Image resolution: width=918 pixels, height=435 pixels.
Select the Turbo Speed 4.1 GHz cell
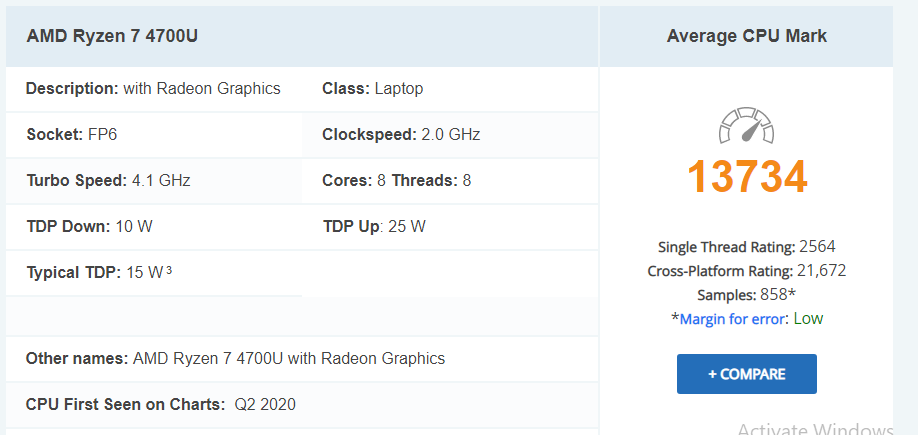tap(154, 180)
